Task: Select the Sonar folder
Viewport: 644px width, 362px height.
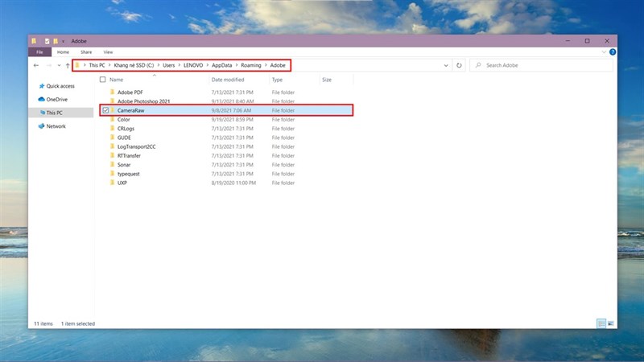Action: click(124, 165)
